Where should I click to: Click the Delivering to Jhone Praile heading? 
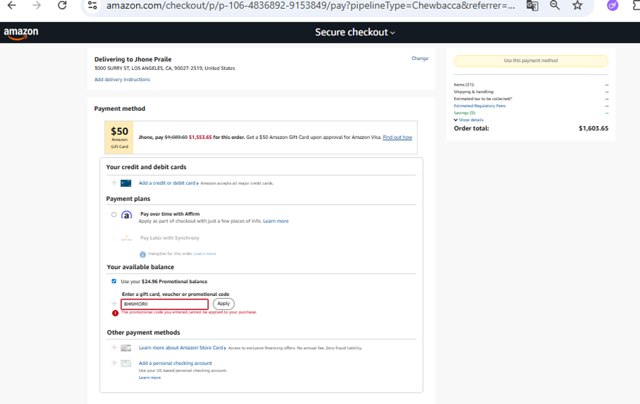133,60
